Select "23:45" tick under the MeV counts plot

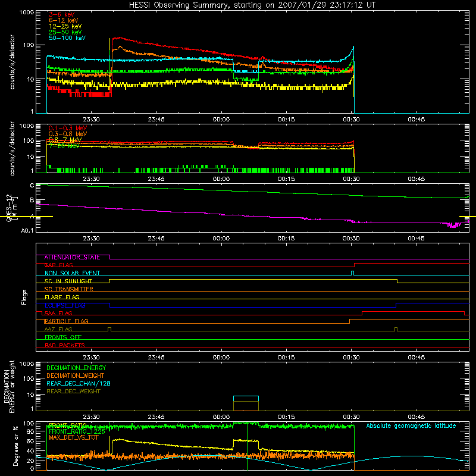click(156, 179)
